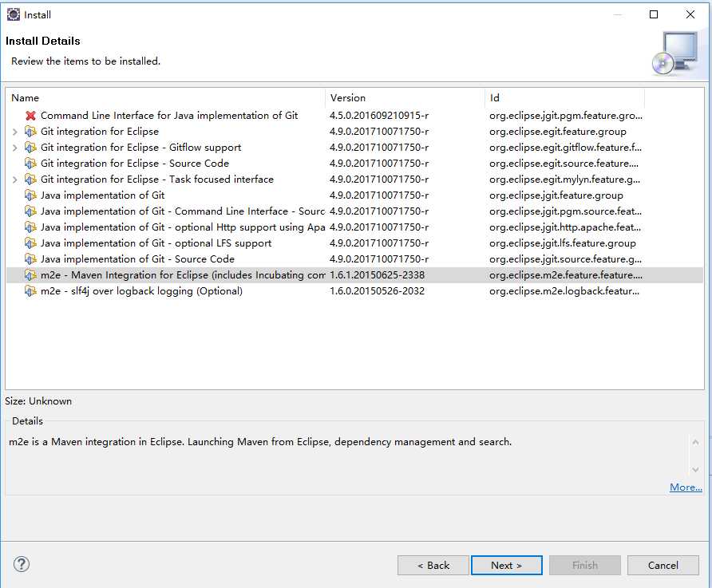Click the m2e description text in Details
Screen dimensions: 712x588
coord(260,442)
